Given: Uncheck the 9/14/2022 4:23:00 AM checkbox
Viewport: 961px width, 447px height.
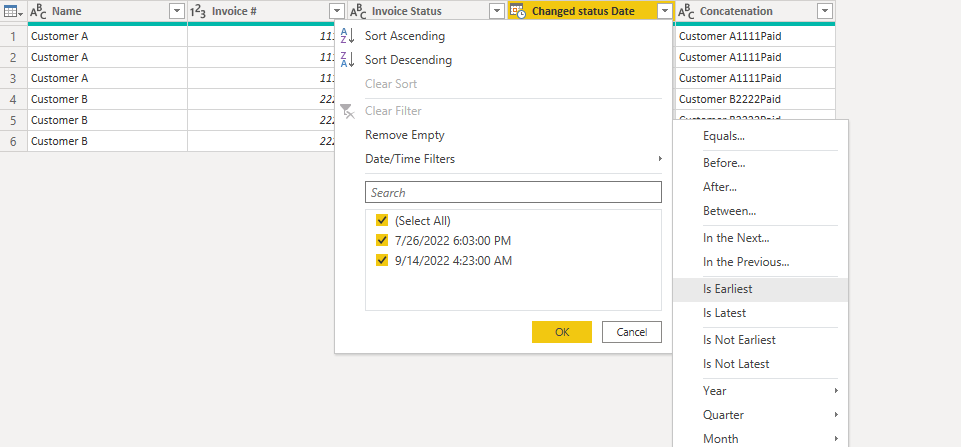Looking at the screenshot, I should 382,261.
